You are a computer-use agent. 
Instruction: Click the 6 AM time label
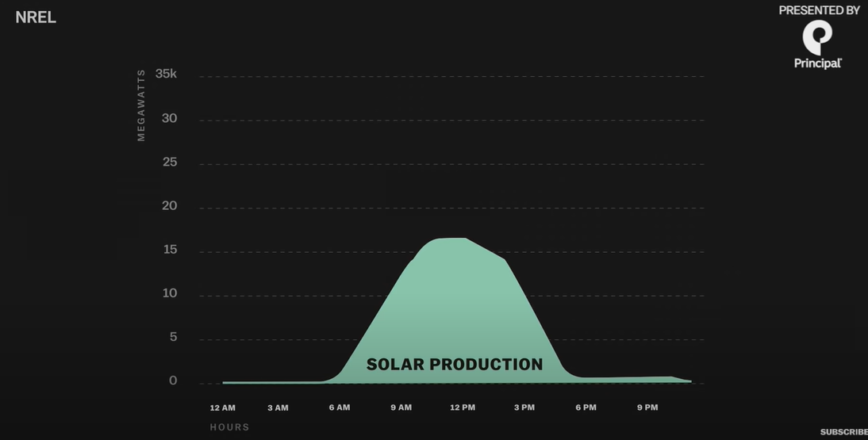coord(340,407)
